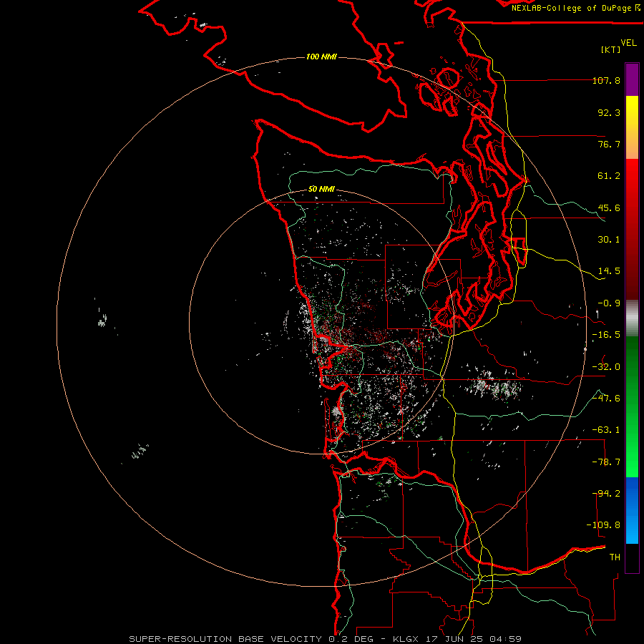Select the 30.1 scale value

coord(609,240)
